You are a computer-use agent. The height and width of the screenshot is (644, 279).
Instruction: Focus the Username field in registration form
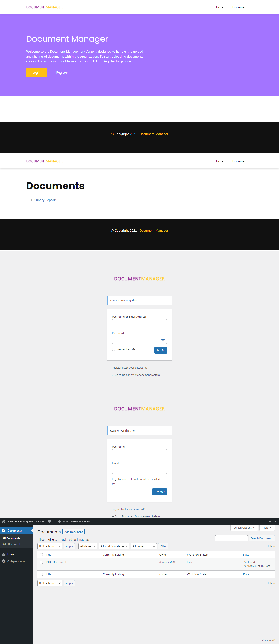coord(139,453)
